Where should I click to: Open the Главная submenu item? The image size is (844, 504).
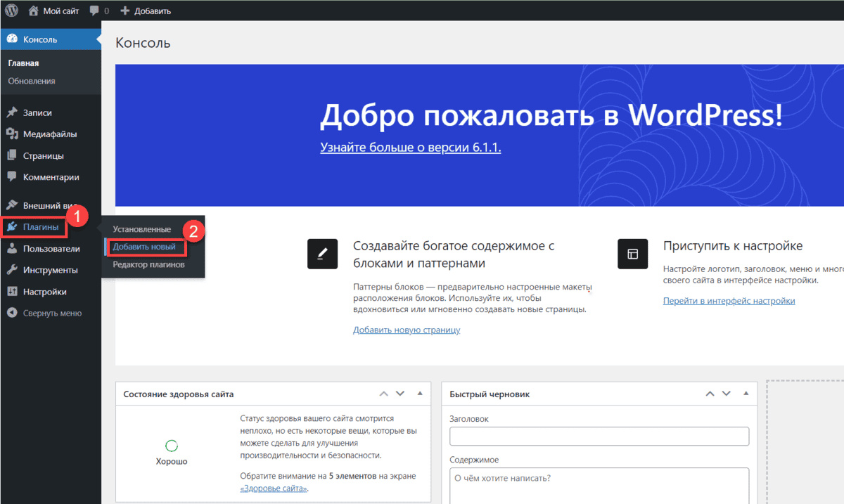(x=23, y=63)
